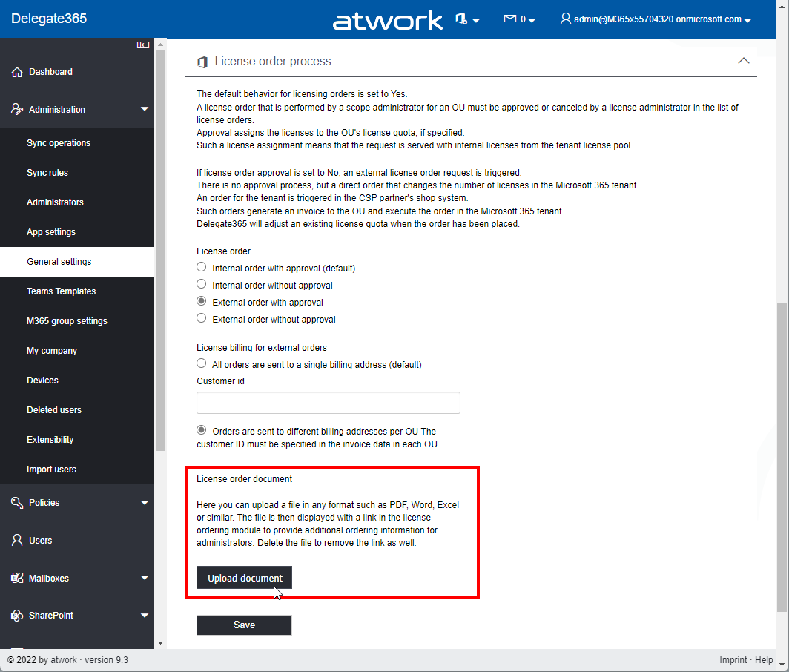Open the Help link

tap(764, 660)
